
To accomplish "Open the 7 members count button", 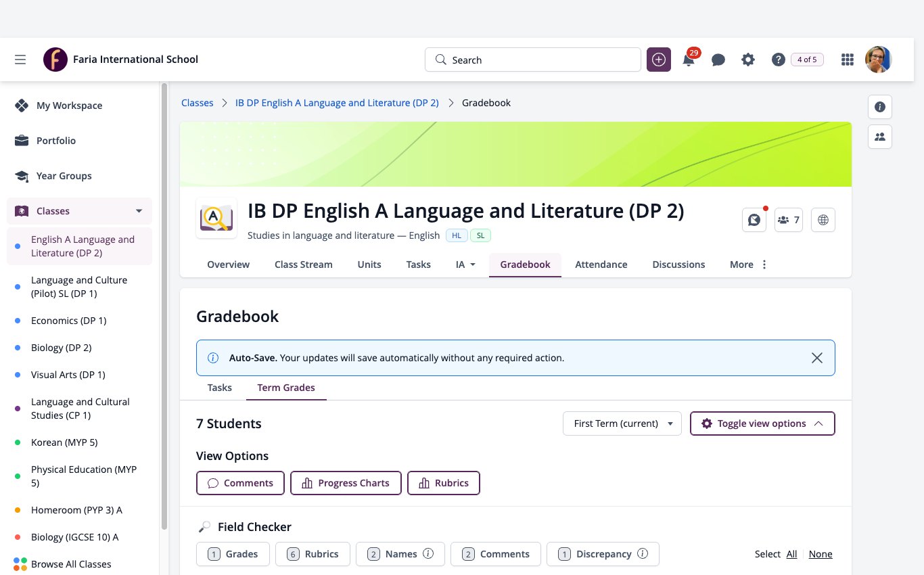I will point(789,220).
